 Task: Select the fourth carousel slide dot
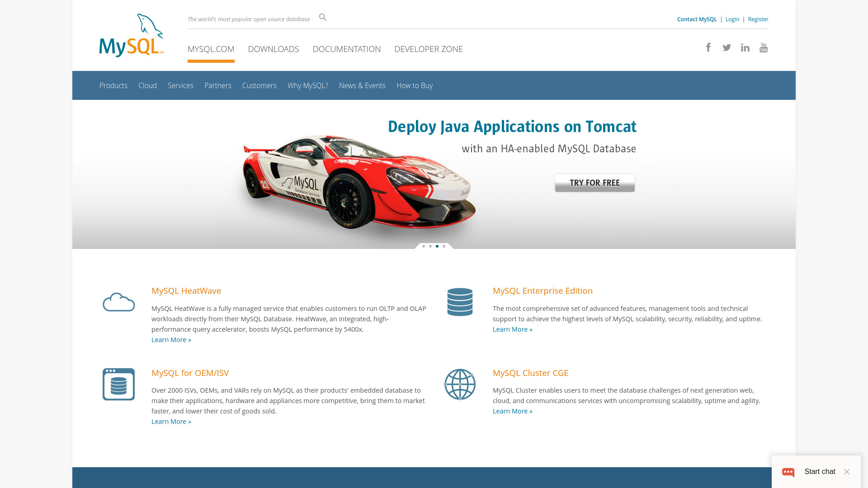(x=444, y=246)
